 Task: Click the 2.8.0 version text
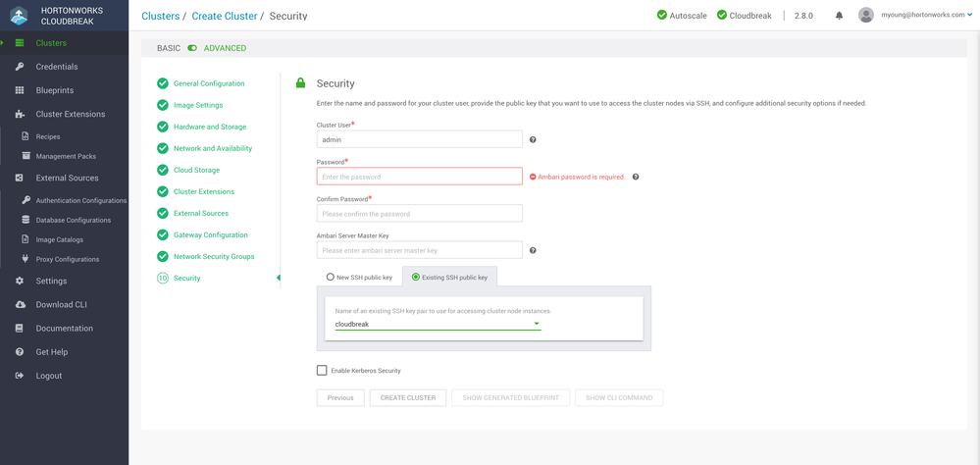click(803, 16)
